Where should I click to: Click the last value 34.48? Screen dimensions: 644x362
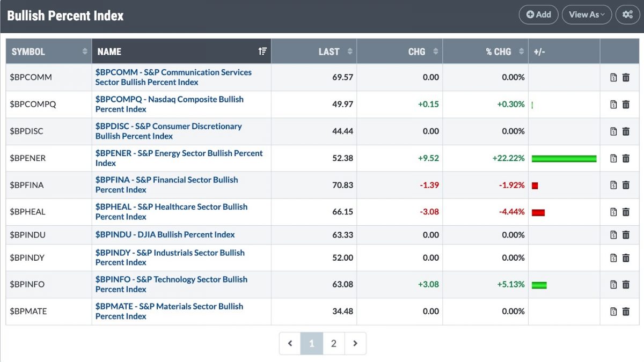tap(343, 312)
